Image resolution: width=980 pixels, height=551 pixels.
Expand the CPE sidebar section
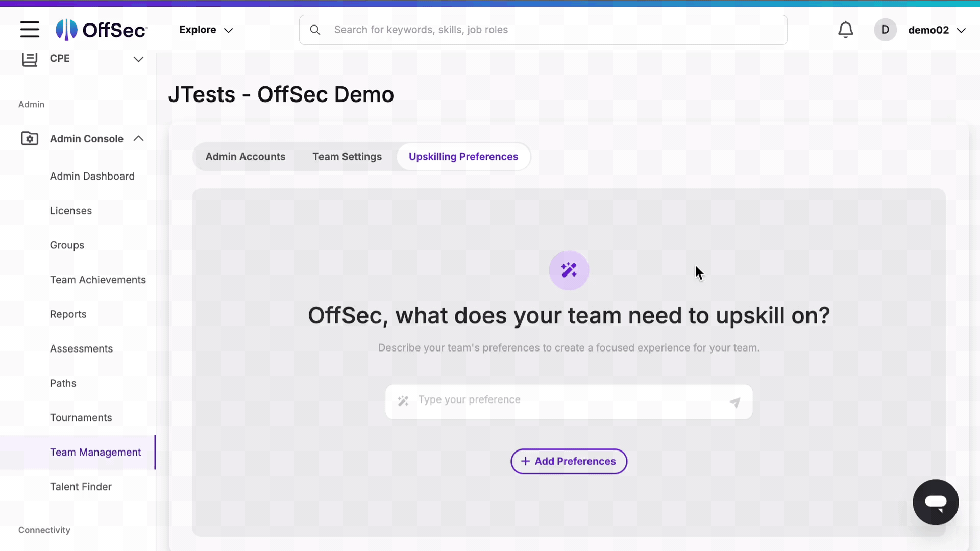point(138,59)
